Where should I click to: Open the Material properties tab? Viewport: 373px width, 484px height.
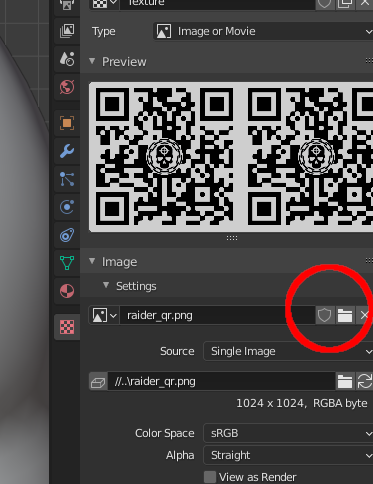coord(67,291)
